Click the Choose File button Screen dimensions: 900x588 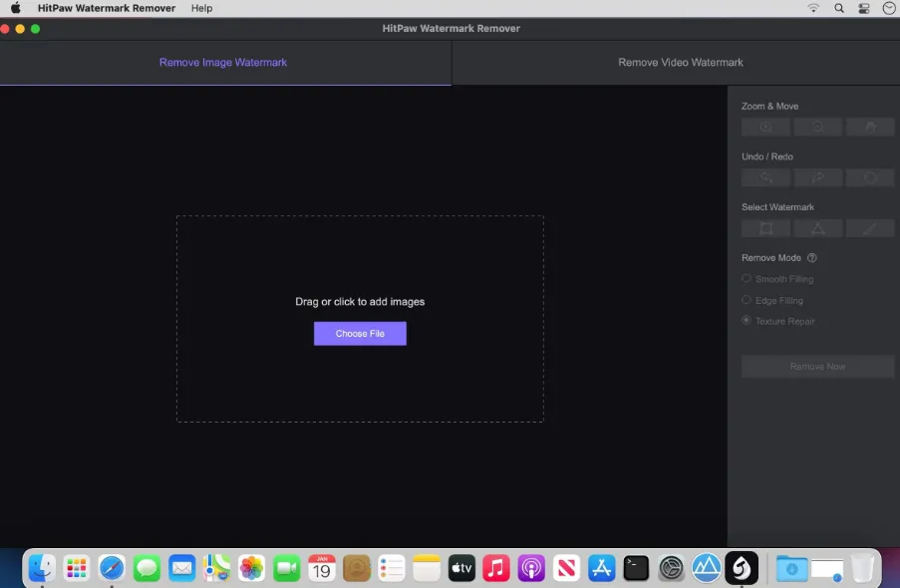pyautogui.click(x=360, y=334)
